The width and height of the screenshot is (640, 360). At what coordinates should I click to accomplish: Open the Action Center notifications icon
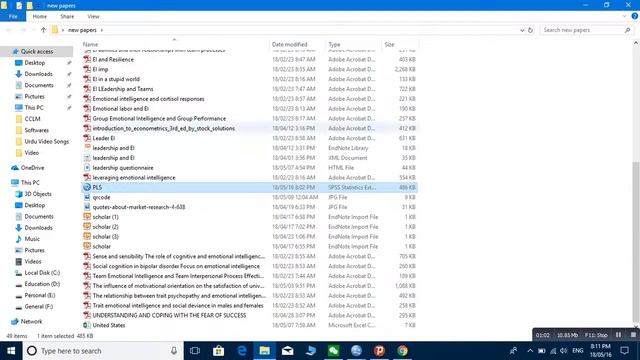(x=624, y=351)
